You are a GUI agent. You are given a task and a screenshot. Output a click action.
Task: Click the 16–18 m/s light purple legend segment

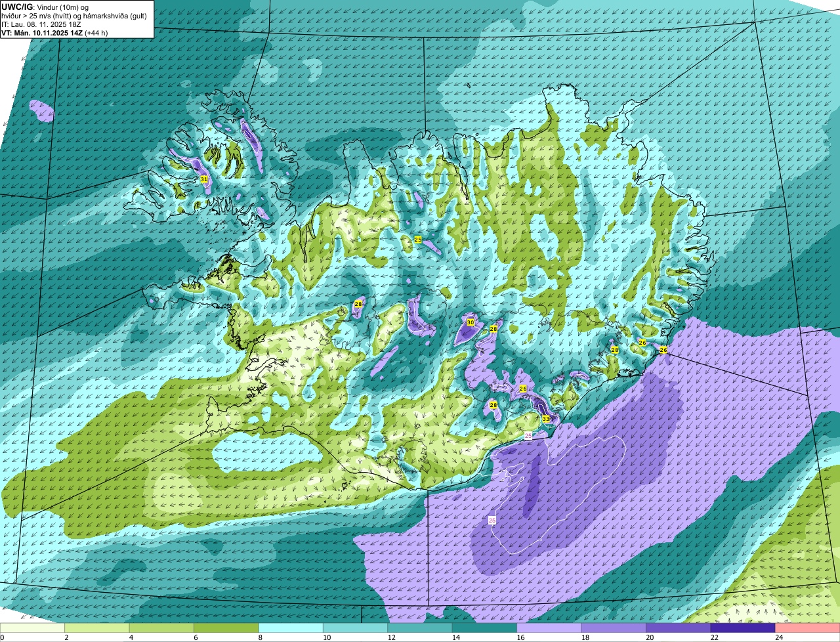(549, 628)
